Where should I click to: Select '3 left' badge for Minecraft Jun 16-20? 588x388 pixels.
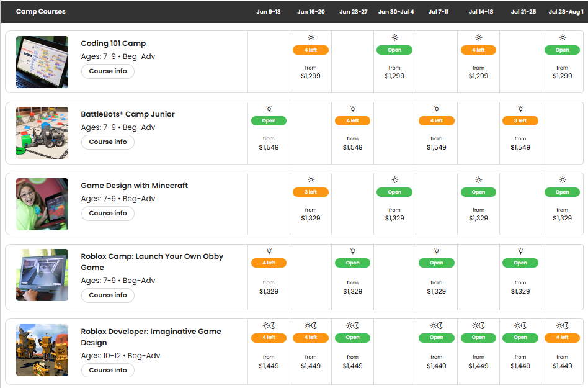tap(311, 192)
